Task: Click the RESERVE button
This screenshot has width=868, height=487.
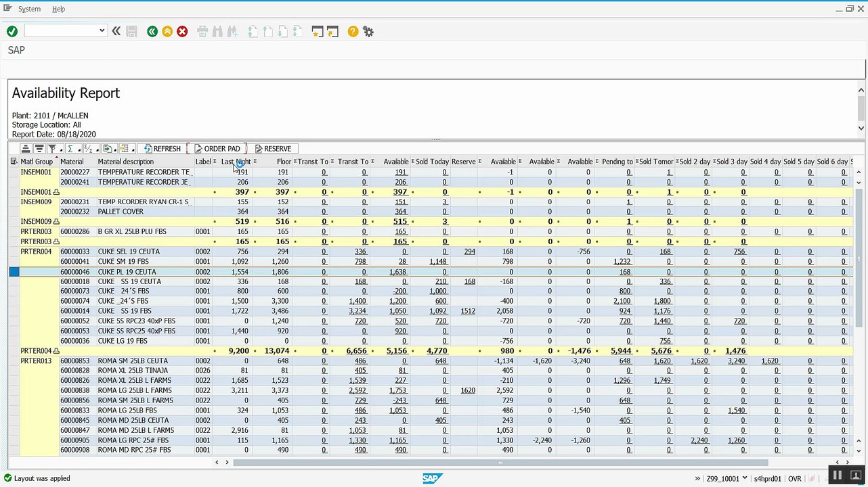Action: tap(273, 149)
